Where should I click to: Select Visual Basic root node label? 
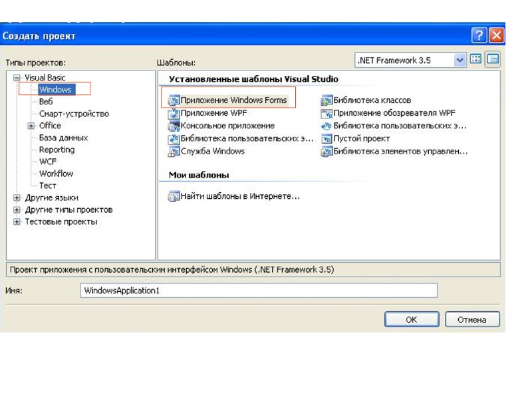click(45, 78)
